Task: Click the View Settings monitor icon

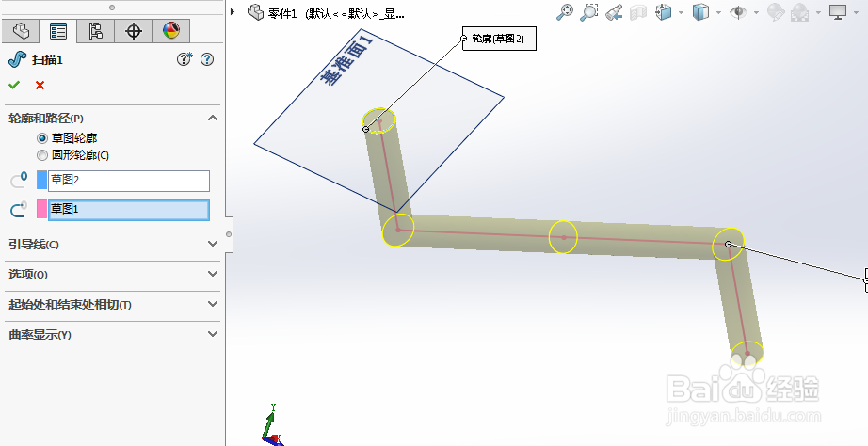Action: click(x=838, y=12)
